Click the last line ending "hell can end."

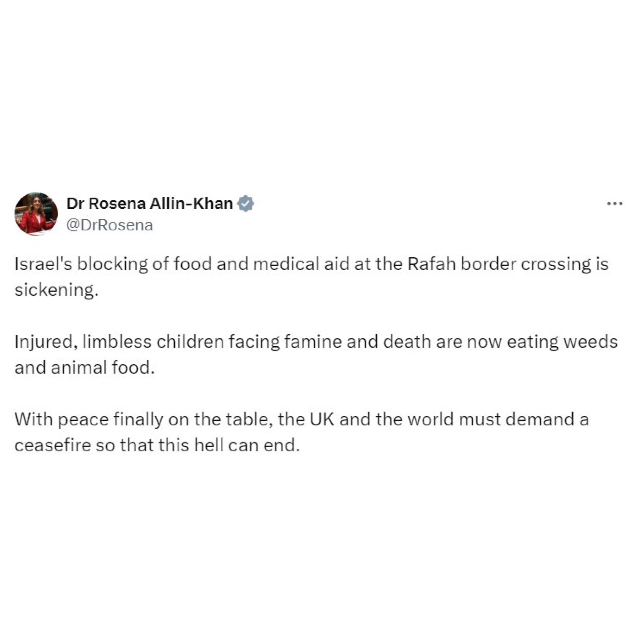[157, 445]
